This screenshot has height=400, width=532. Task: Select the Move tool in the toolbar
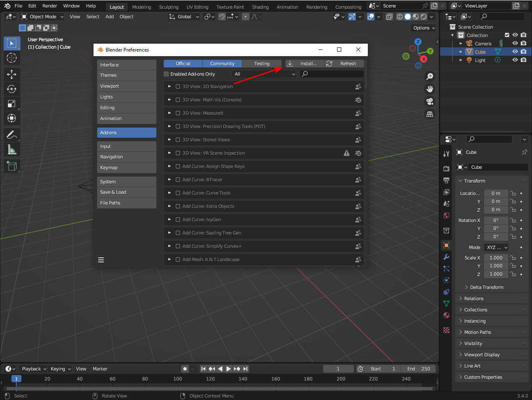(x=12, y=74)
